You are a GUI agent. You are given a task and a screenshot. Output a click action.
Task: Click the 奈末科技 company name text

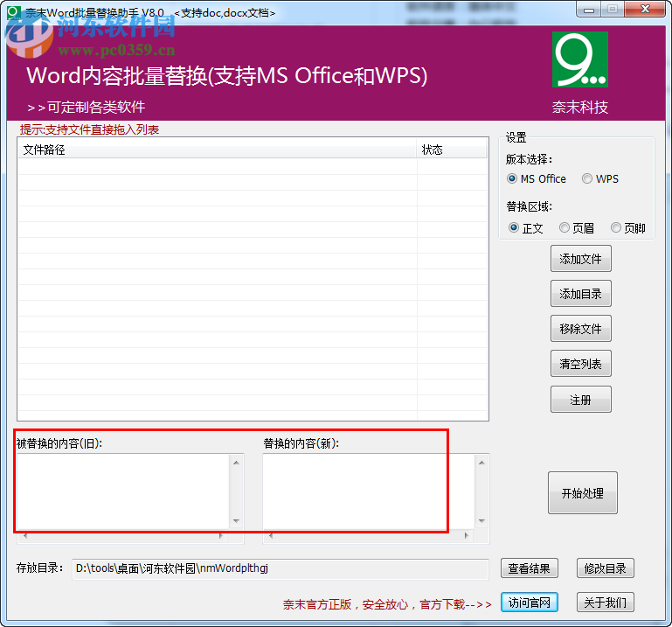tap(580, 107)
